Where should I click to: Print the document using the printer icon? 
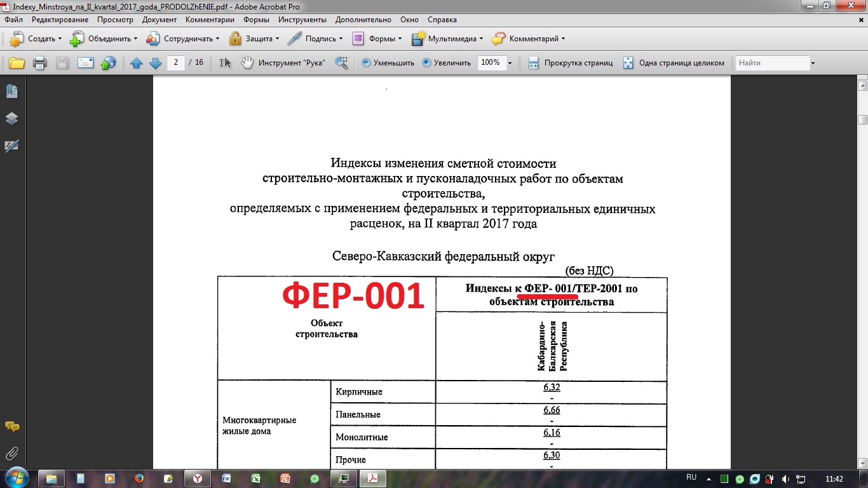[x=40, y=63]
